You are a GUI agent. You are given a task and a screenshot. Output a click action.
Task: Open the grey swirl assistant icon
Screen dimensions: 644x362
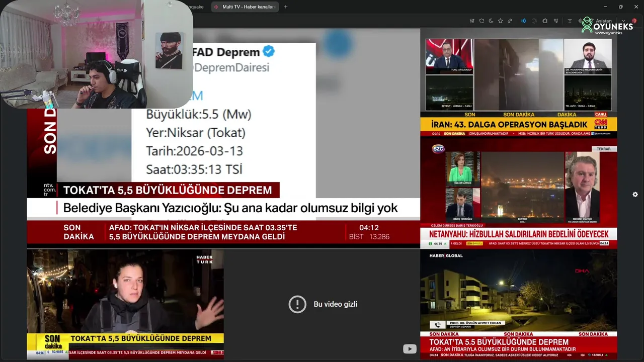click(x=534, y=21)
